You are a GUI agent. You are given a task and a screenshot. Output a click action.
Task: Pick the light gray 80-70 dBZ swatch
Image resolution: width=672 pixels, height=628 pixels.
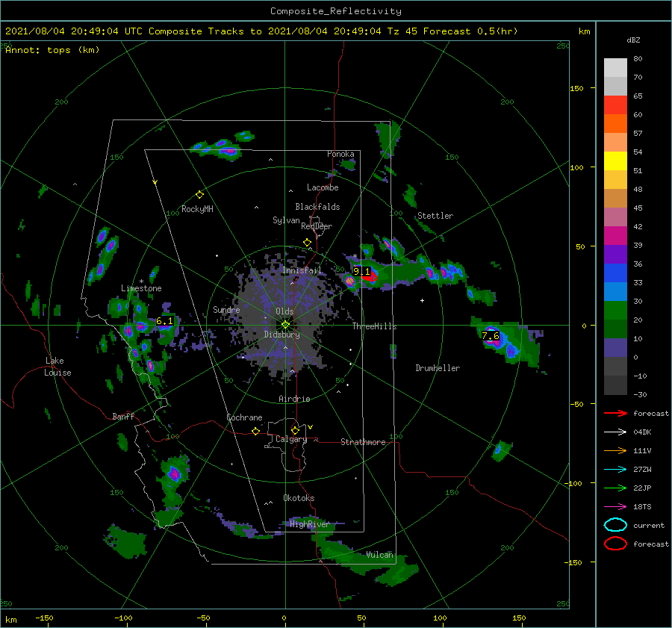point(615,68)
